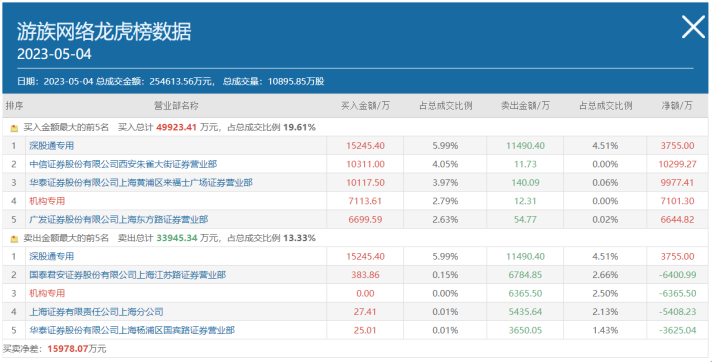Select the net amount -3625.04 cell

pyautogui.click(x=677, y=330)
